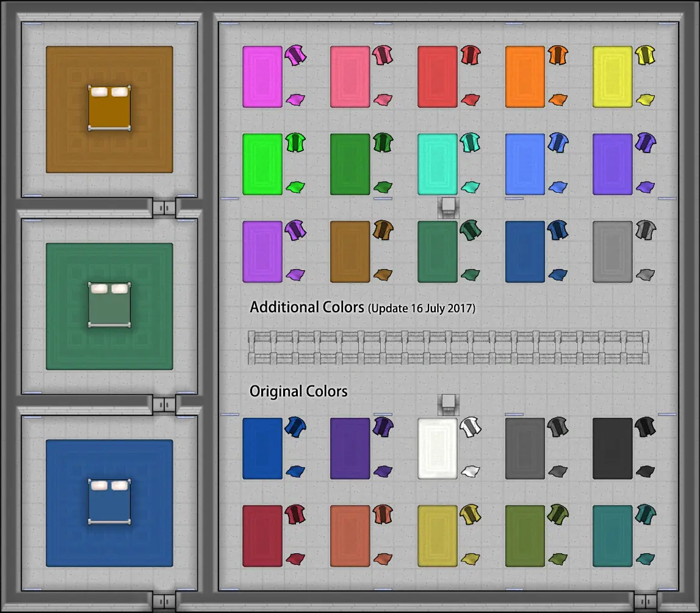Select the olive green carpet swatch
The height and width of the screenshot is (613, 700).
pos(525,536)
